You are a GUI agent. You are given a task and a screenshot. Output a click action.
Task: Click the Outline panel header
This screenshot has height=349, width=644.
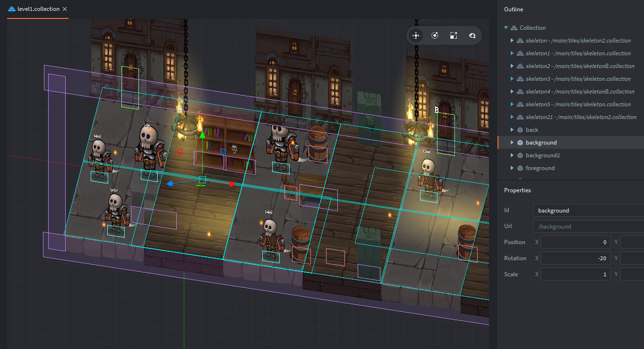[514, 9]
